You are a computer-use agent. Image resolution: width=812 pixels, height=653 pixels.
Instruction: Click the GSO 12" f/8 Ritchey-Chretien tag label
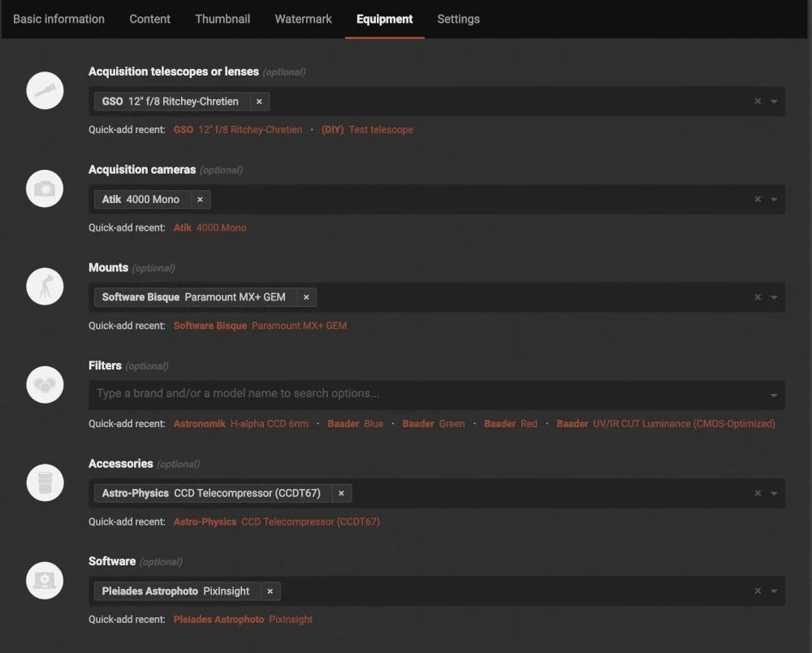tap(171, 102)
